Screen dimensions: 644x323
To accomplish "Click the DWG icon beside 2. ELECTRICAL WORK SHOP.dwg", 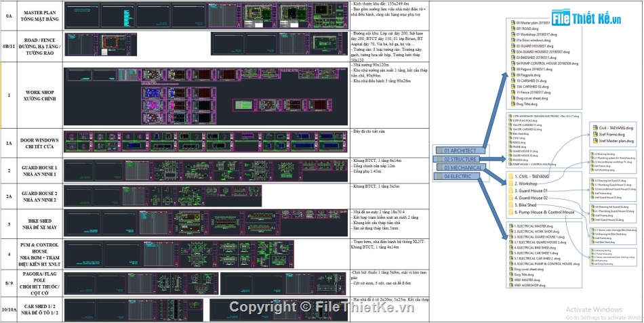I will [511, 232].
